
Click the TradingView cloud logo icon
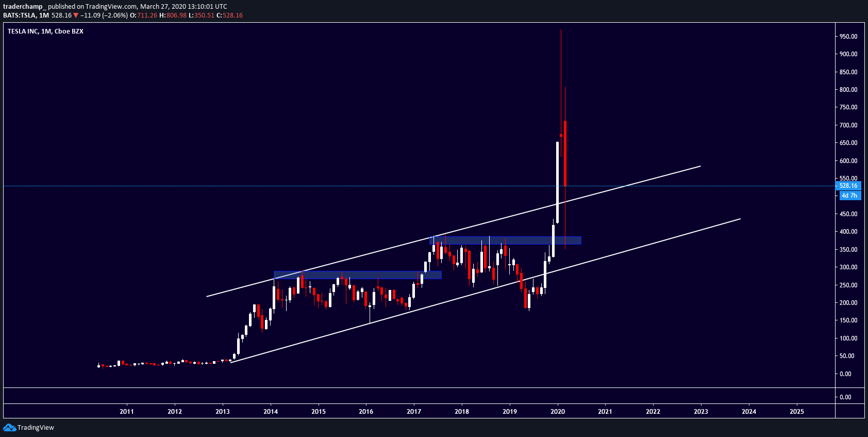[9, 427]
